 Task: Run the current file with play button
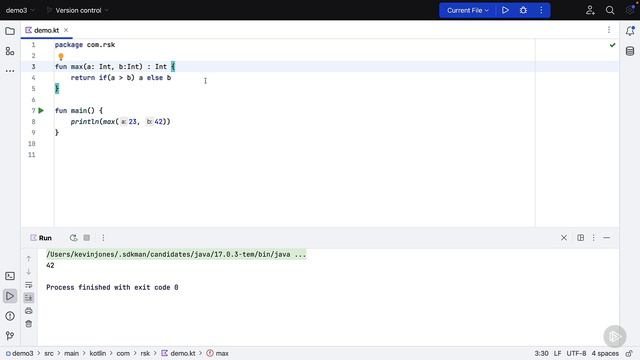(x=505, y=10)
